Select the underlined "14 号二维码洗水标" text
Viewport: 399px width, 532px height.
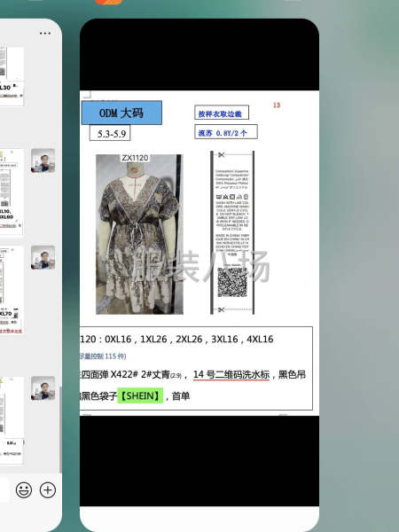coord(231,375)
